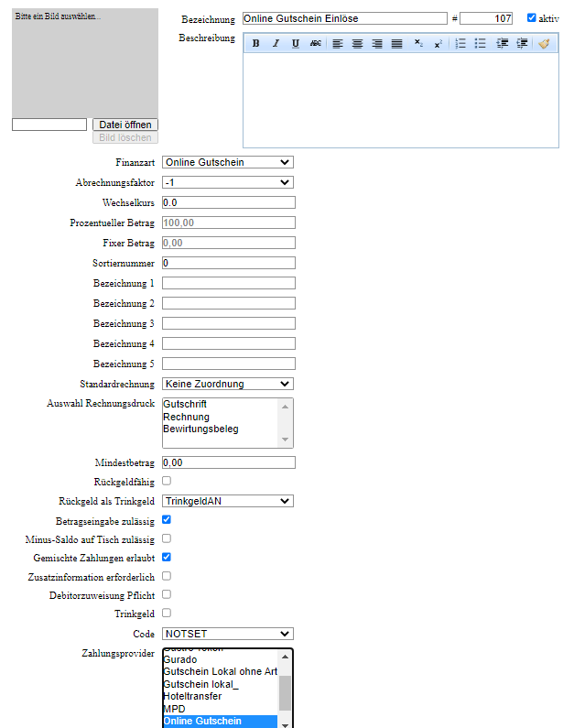This screenshot has width=563, height=728.
Task: Click inside the Beschreibung text area
Action: pos(401,100)
